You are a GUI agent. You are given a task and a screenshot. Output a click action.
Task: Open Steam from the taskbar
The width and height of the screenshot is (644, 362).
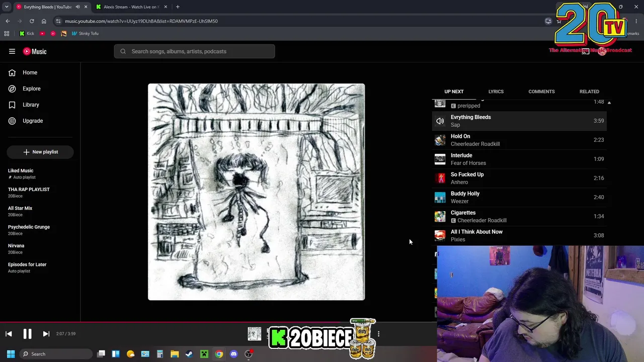click(189, 354)
